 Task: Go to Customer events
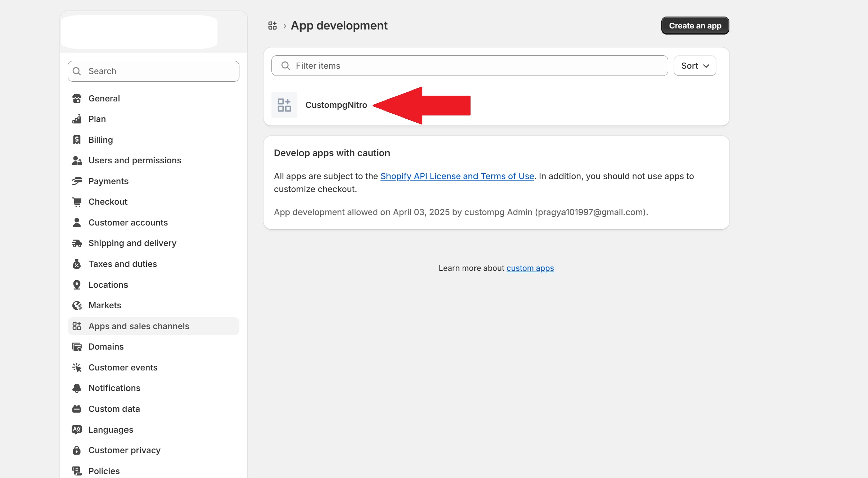coord(153,368)
